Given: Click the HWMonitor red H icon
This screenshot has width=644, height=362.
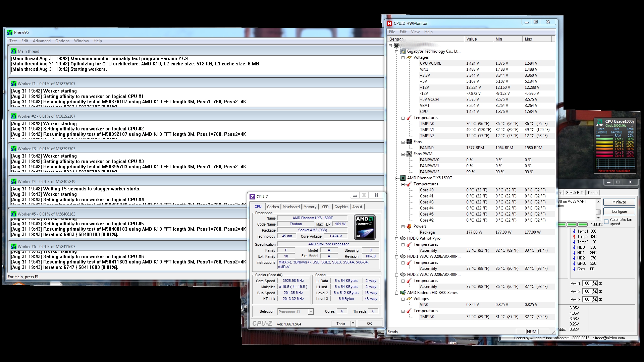Looking at the screenshot, I should point(389,23).
